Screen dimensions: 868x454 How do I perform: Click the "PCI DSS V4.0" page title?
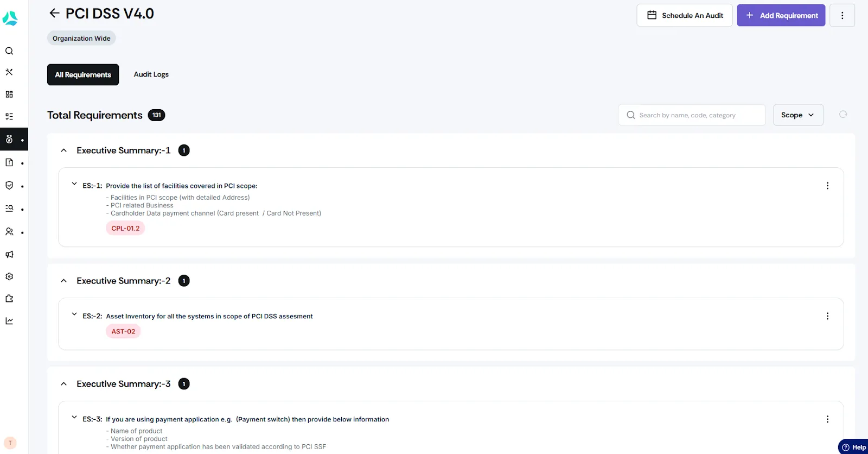pos(110,13)
